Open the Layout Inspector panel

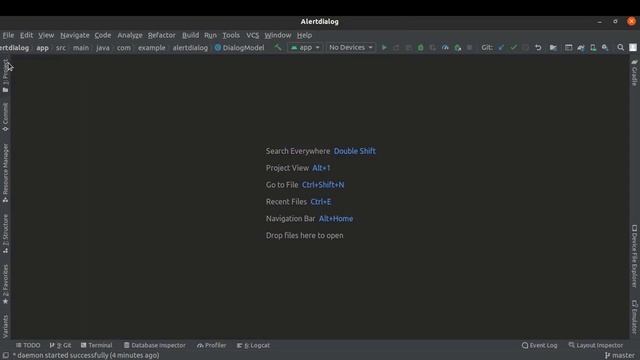tap(596, 345)
